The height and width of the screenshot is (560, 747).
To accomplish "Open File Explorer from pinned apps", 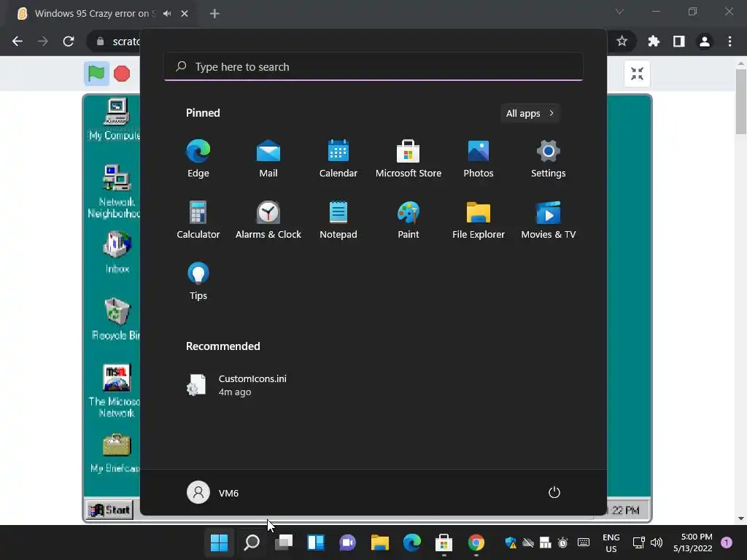I will click(x=479, y=220).
